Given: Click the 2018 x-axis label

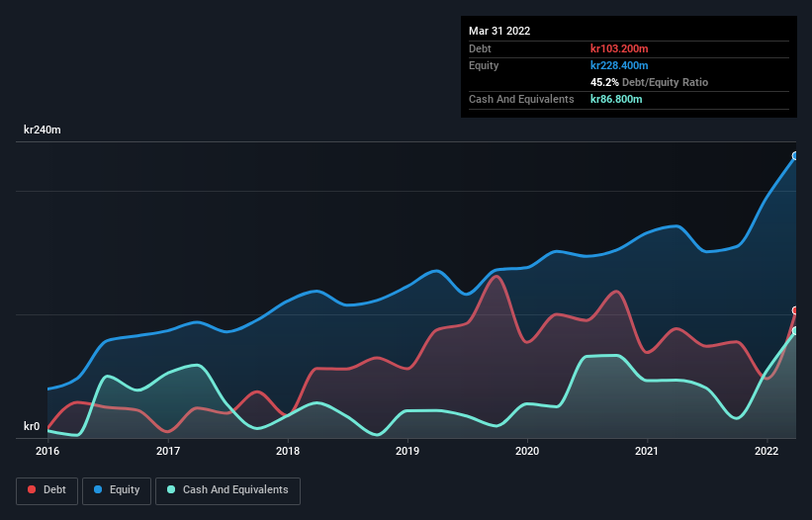Looking at the screenshot, I should coord(288,451).
